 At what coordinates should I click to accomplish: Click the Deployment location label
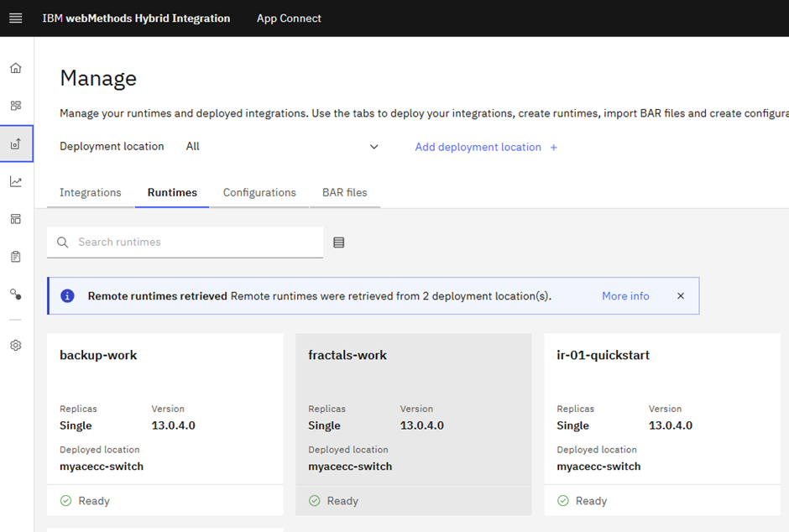(x=112, y=146)
